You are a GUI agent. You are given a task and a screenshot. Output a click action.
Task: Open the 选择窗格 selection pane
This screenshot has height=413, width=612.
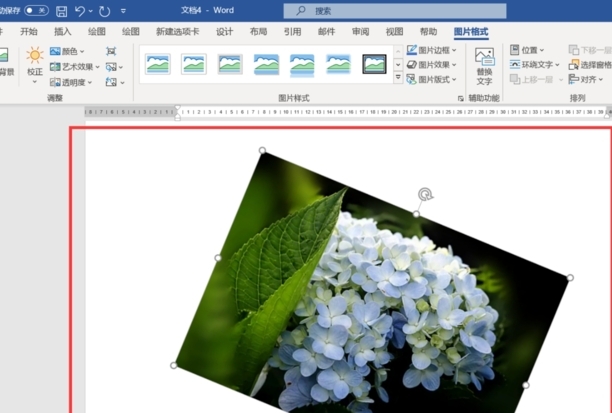[590, 65]
